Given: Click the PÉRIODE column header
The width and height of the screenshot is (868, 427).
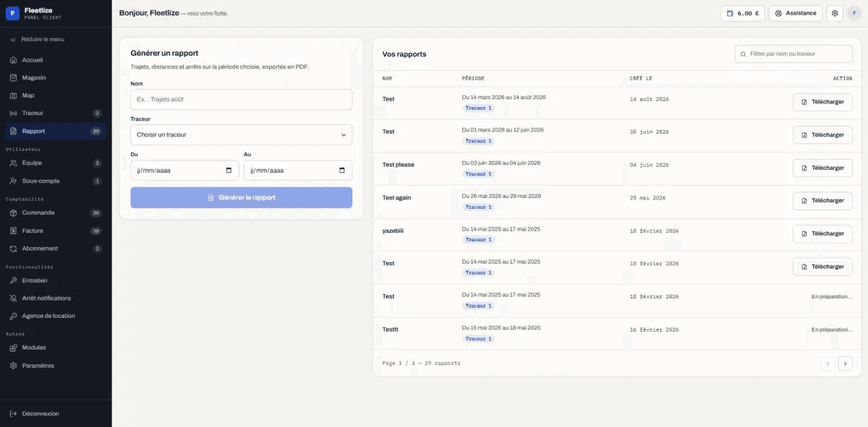Looking at the screenshot, I should pyautogui.click(x=473, y=78).
